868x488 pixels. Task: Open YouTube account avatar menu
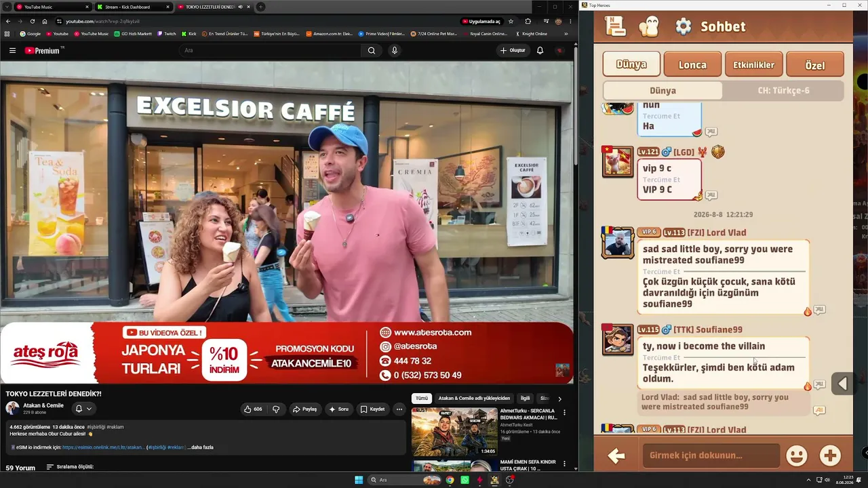pos(559,50)
